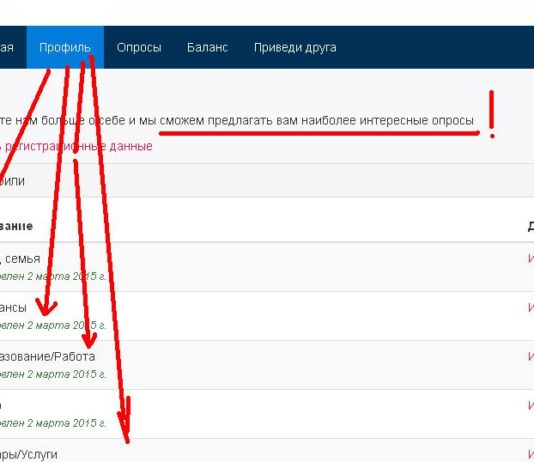Open the Баланс tab
The height and width of the screenshot is (462, 534).
207,47
